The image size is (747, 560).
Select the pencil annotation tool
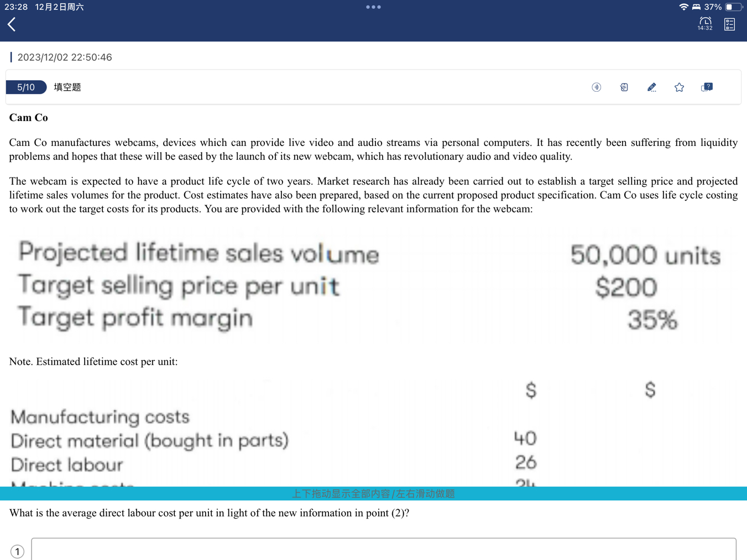(651, 87)
